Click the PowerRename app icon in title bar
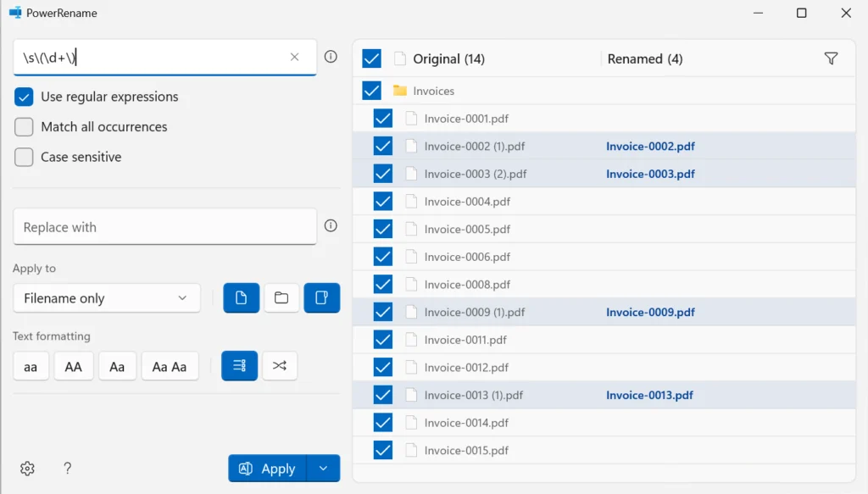 point(15,13)
